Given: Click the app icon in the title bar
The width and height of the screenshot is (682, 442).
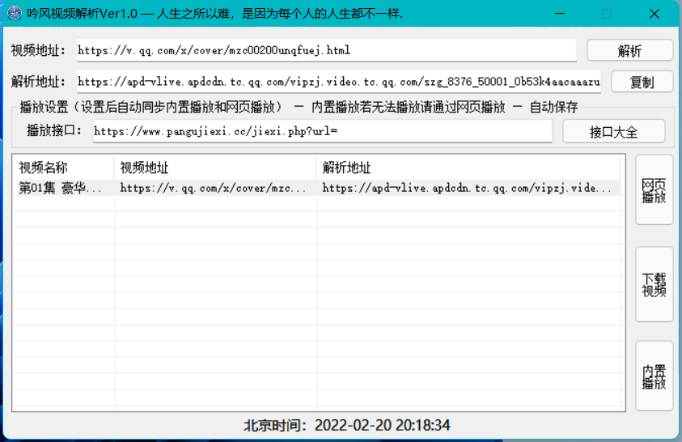Looking at the screenshot, I should [14, 15].
